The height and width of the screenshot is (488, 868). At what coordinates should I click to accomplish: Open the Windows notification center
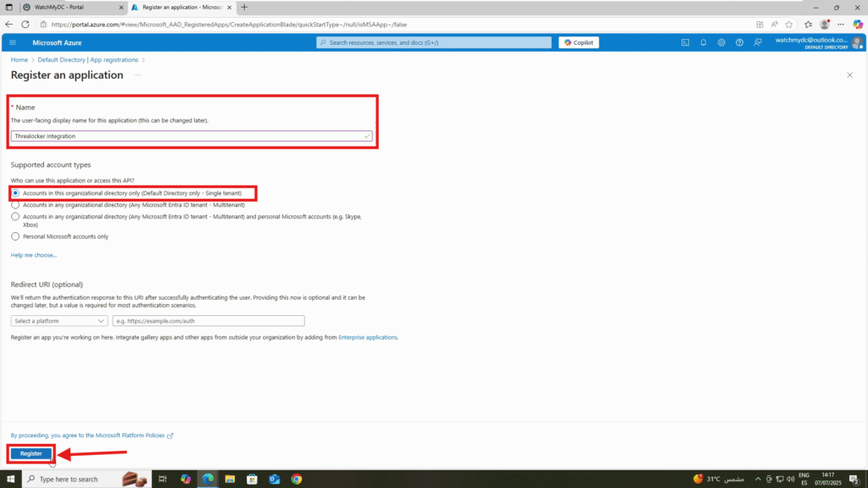click(x=854, y=480)
